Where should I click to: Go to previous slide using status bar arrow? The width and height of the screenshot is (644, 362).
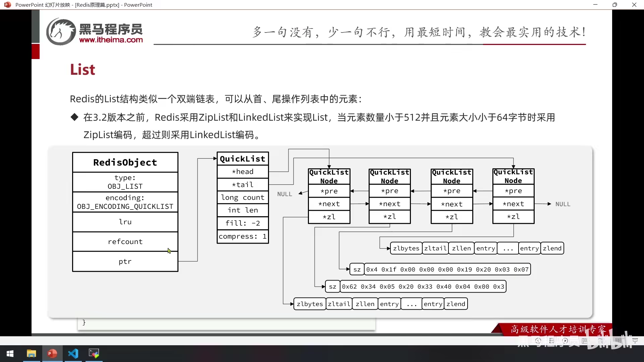point(538,341)
